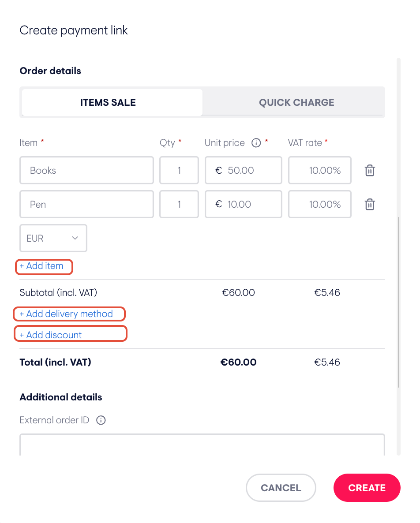The image size is (420, 523).
Task: Create the payment link
Action: (x=367, y=488)
